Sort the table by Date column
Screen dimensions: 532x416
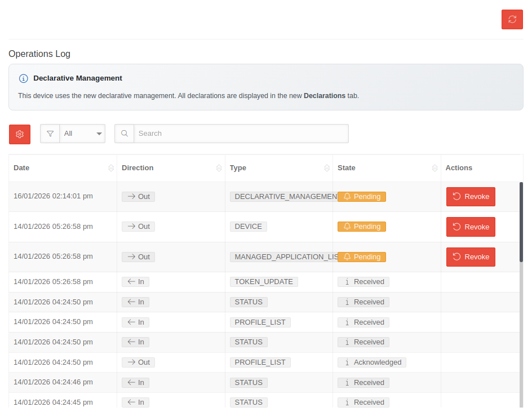111,168
